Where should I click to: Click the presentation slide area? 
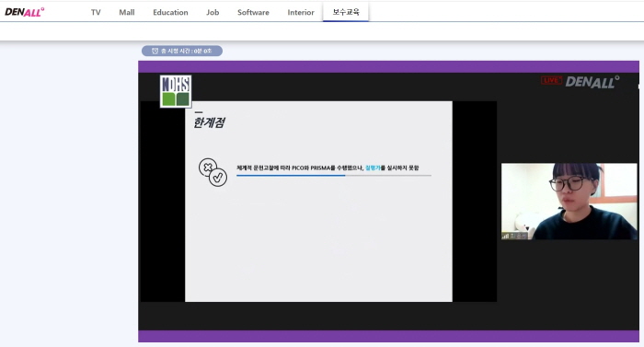coord(318,202)
